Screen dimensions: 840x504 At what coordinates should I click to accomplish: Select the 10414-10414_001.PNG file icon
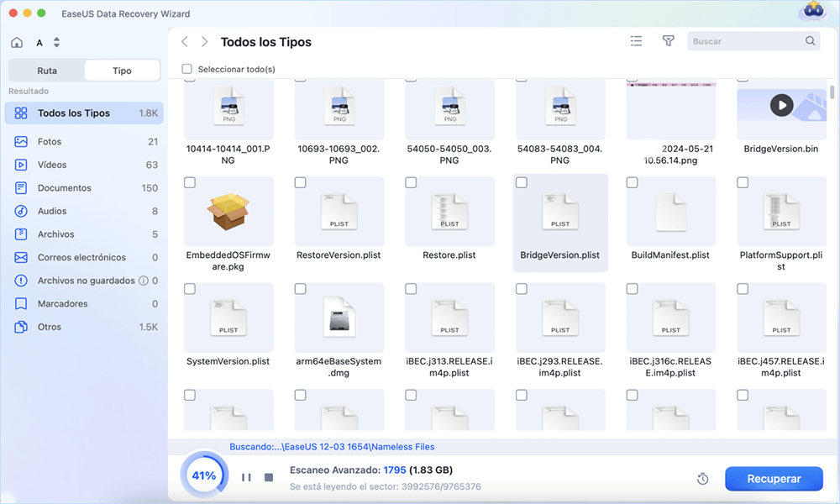pos(228,106)
